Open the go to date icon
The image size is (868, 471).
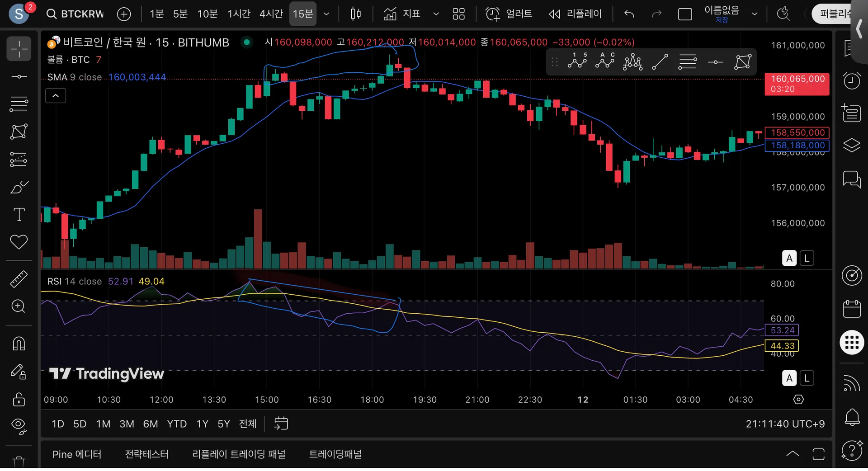[x=281, y=424]
